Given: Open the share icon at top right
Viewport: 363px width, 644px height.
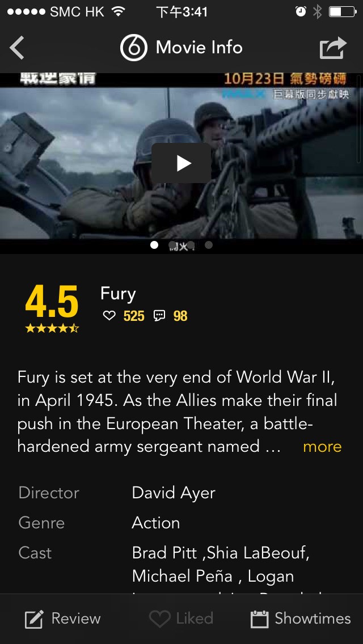Looking at the screenshot, I should click(333, 48).
